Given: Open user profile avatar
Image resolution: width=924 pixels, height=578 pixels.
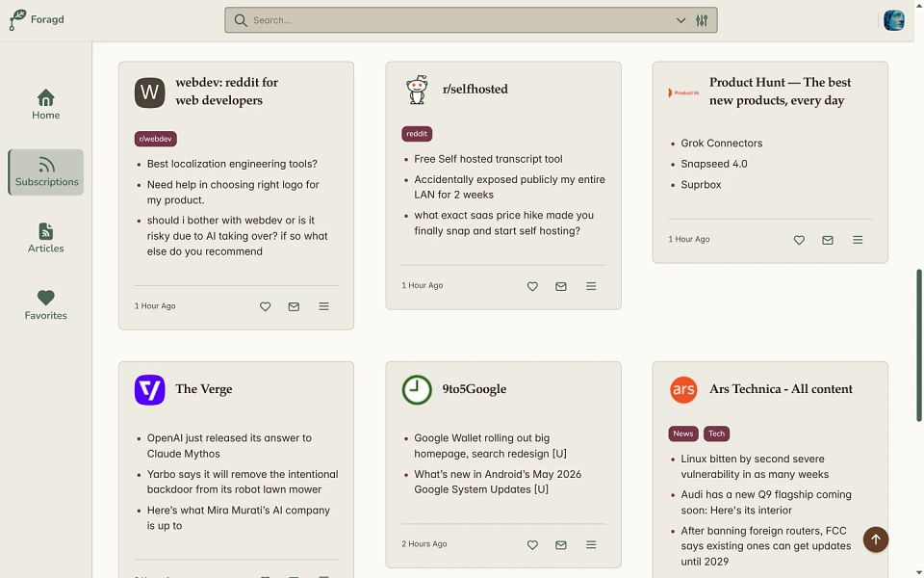Looking at the screenshot, I should 893,20.
